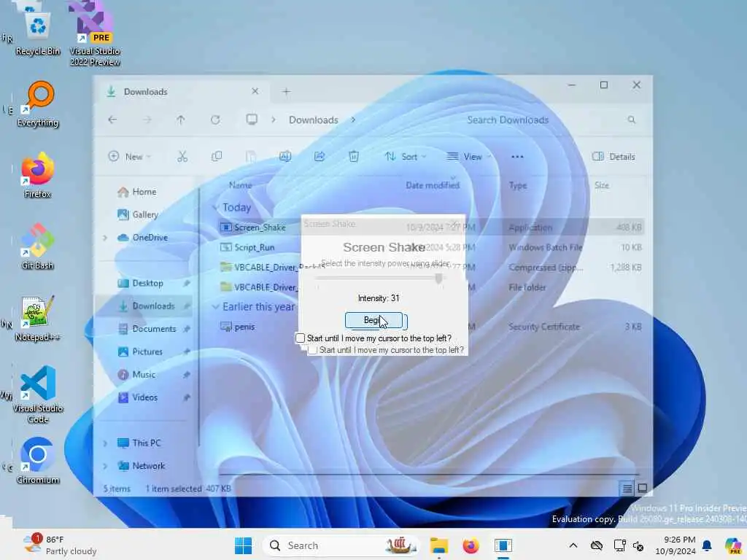Select Downloads in navigation pane
The height and width of the screenshot is (560, 747).
pos(146,306)
